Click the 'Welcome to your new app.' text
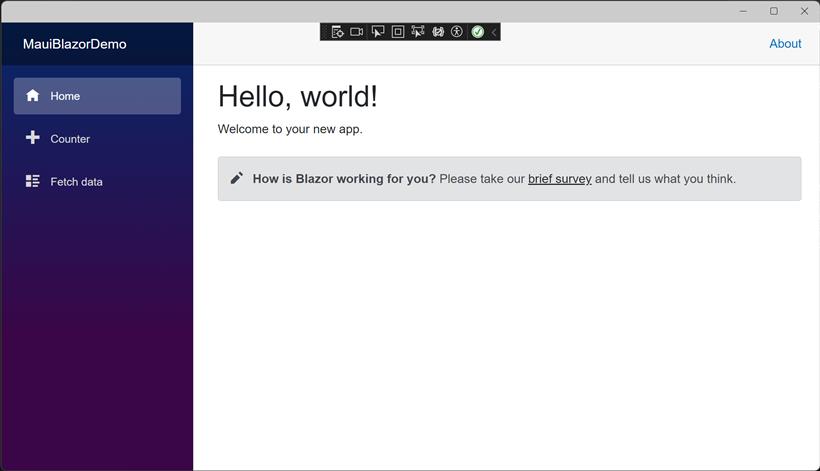Screen dimensions: 820x471 coord(290,129)
